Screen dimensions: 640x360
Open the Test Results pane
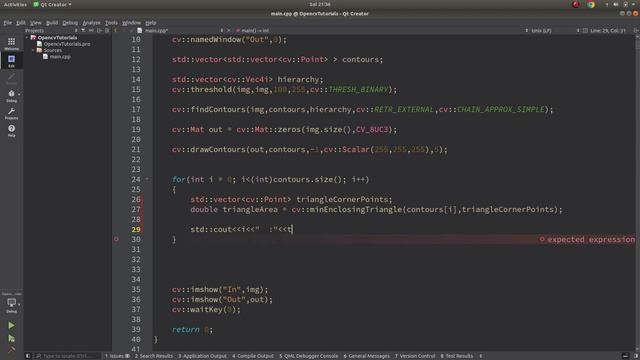(x=457, y=356)
